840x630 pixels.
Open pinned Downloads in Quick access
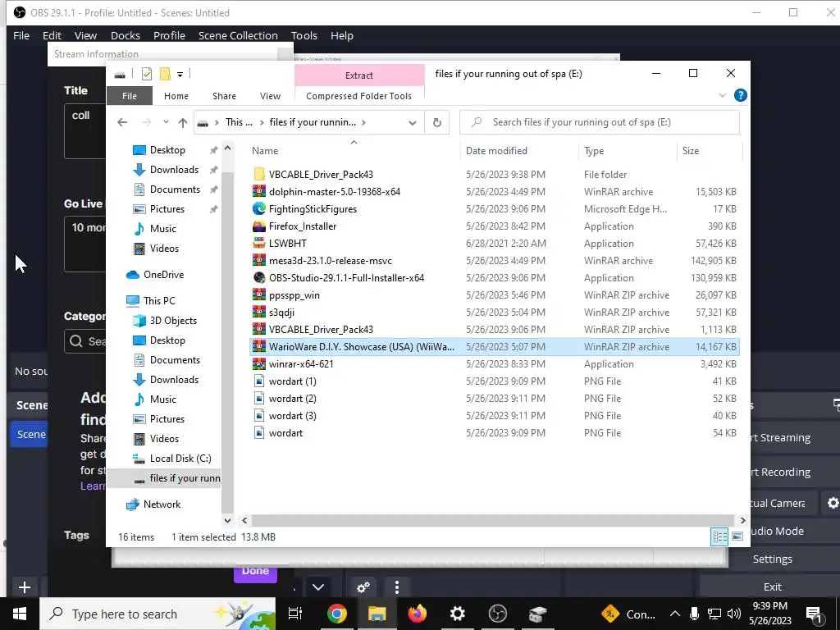[x=174, y=169]
